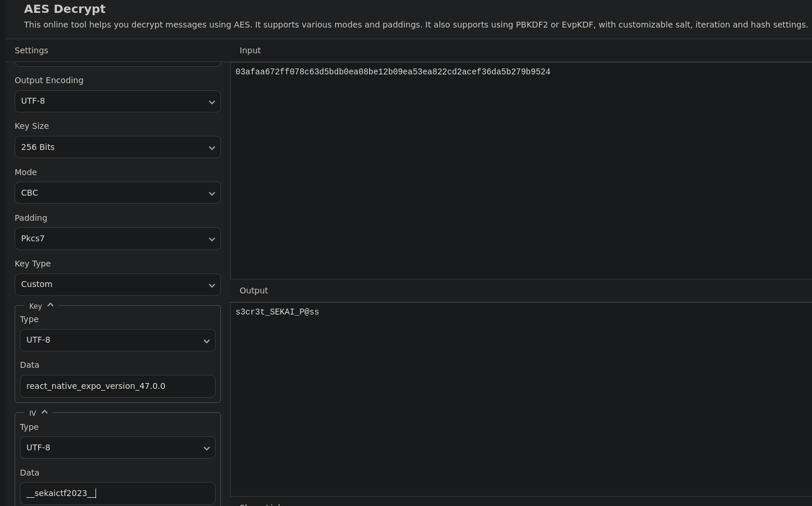Click the Share Link option below Output
The width and height of the screenshot is (812, 506).
tap(260, 504)
